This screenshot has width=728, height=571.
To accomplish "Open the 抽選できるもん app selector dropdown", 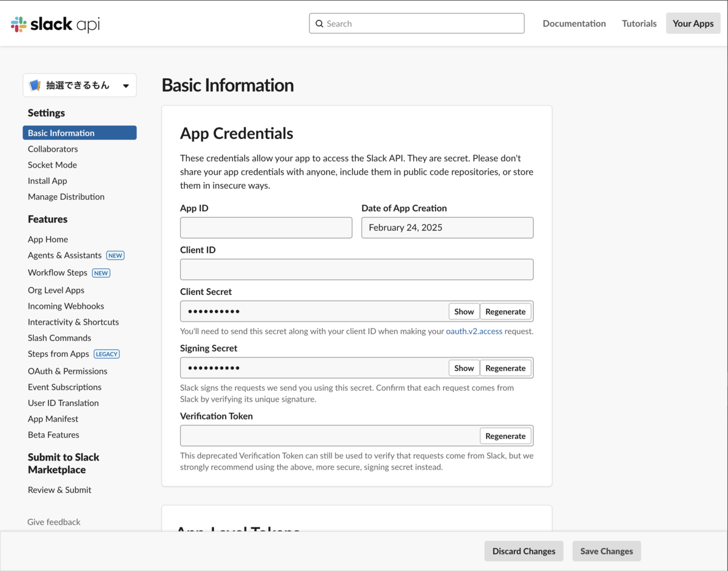I will [x=79, y=86].
